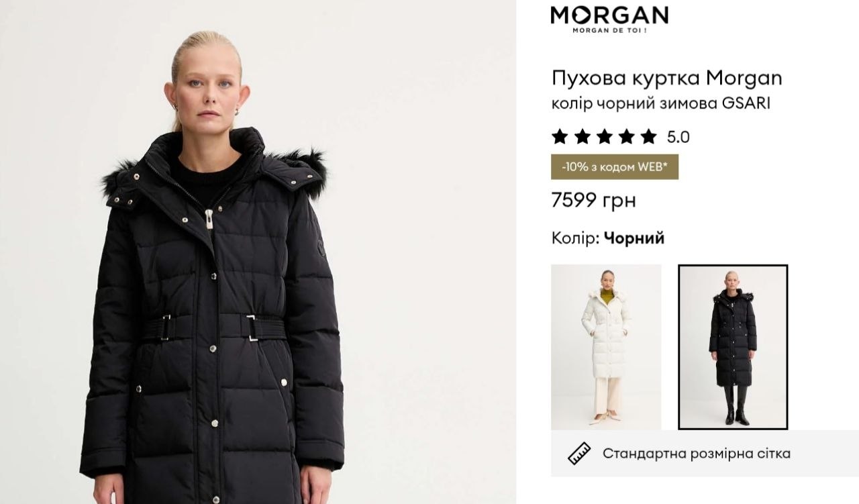Image resolution: width=859 pixels, height=504 pixels.
Task: Click the 5.0 rating score
Action: 678,138
